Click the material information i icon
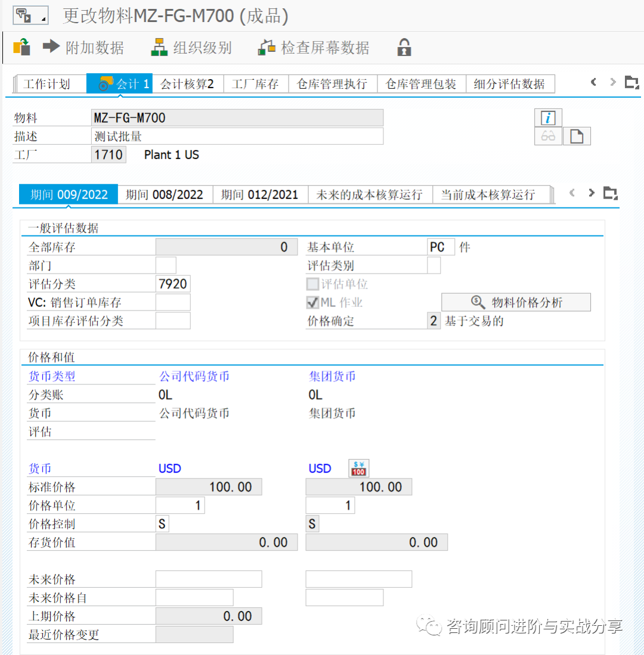The height and width of the screenshot is (655, 644). tap(548, 118)
